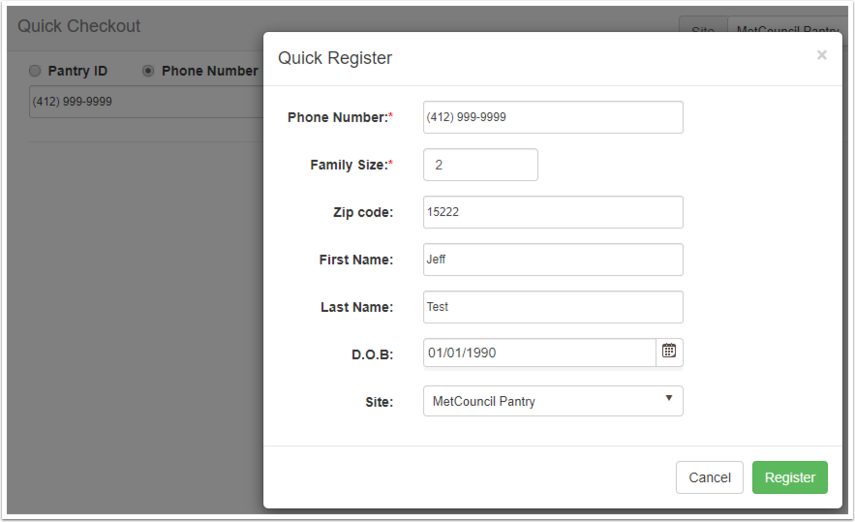Screen dimensions: 855x522
Task: Click the green Register button
Action: tap(790, 478)
